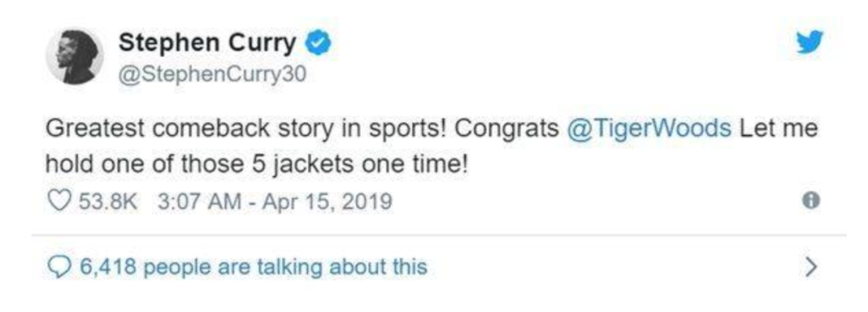Select the Apr 15, 2019 date
The height and width of the screenshot is (312, 868).
[x=326, y=201]
